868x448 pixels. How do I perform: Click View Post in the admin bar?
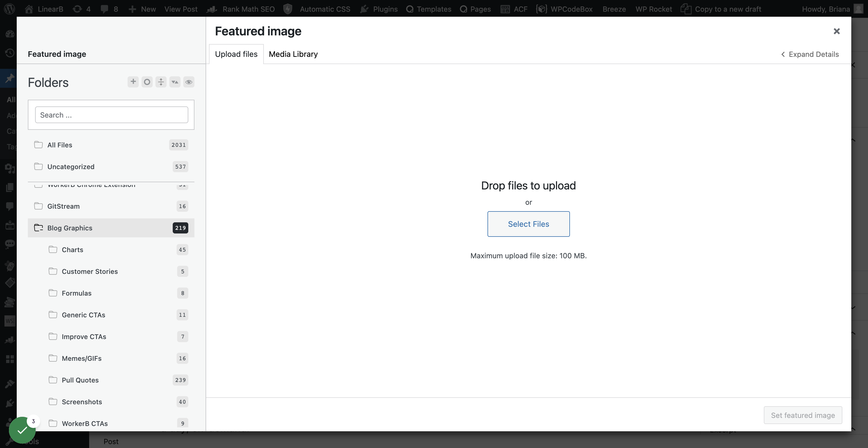[181, 9]
